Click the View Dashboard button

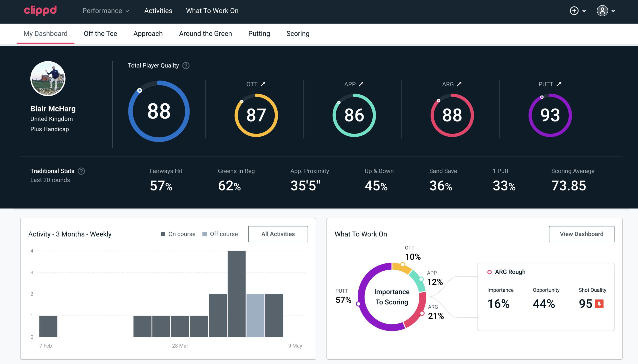pos(581,234)
